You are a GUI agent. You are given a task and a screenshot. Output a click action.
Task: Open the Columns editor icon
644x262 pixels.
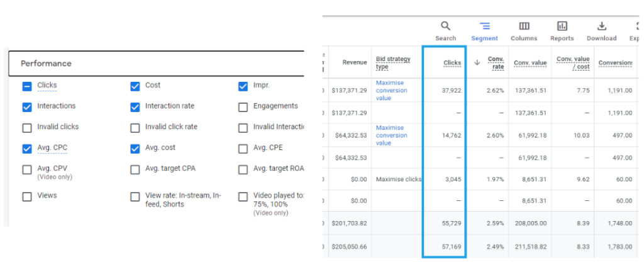524,26
